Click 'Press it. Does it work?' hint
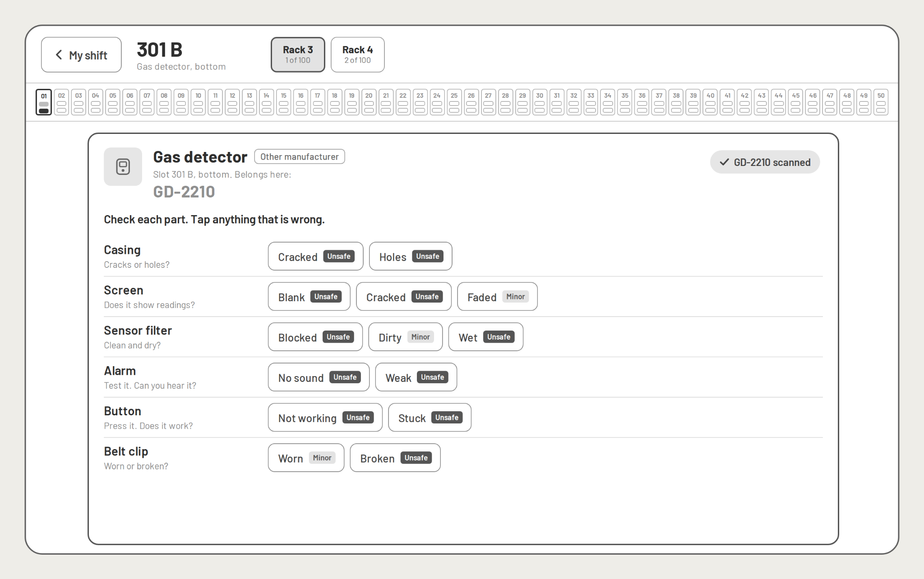 (x=148, y=426)
